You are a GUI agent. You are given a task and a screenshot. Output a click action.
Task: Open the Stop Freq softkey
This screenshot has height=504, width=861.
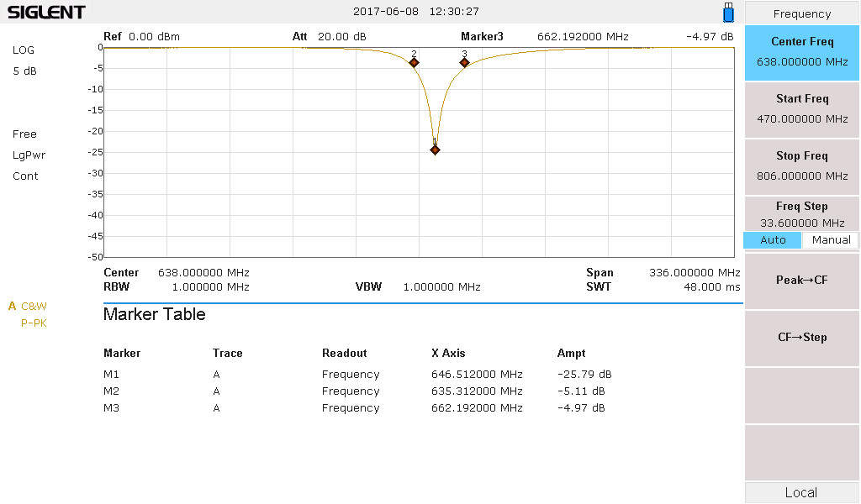801,166
